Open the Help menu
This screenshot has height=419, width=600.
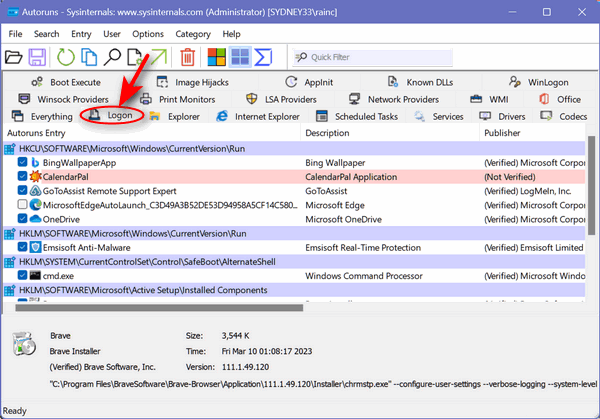pos(232,34)
